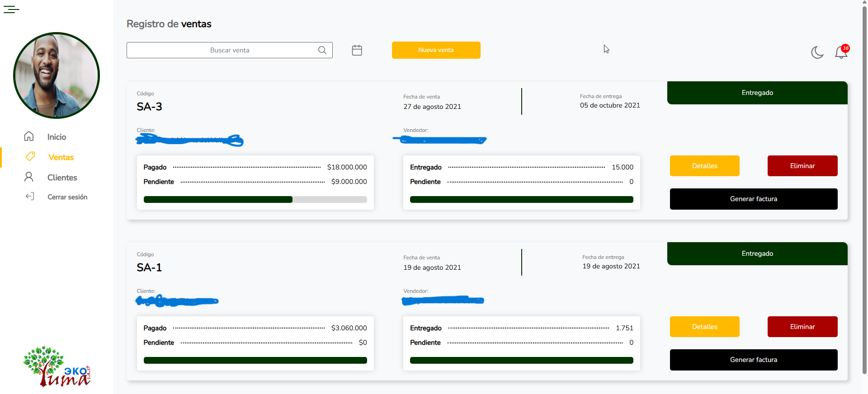
Task: Open the calendar date filter icon
Action: (x=357, y=50)
